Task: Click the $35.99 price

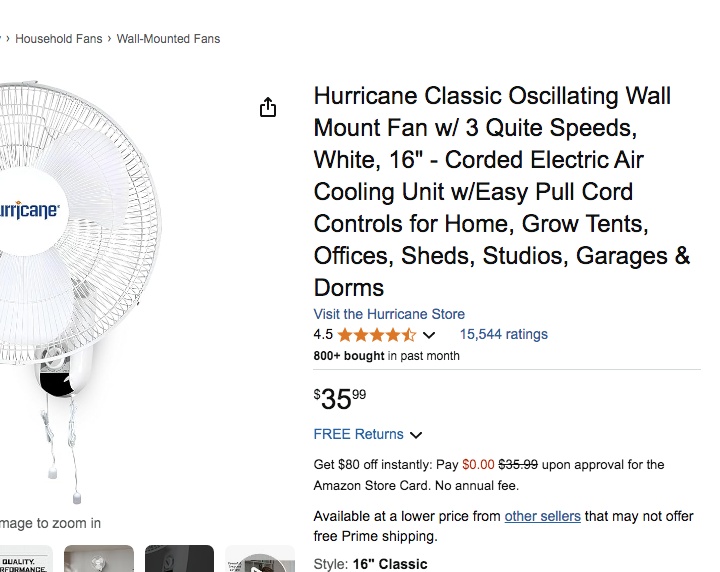Action: [340, 399]
